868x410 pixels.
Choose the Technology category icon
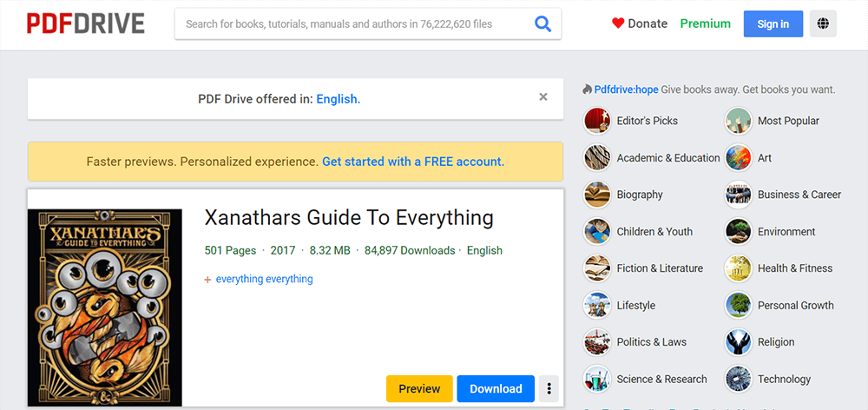tap(738, 379)
